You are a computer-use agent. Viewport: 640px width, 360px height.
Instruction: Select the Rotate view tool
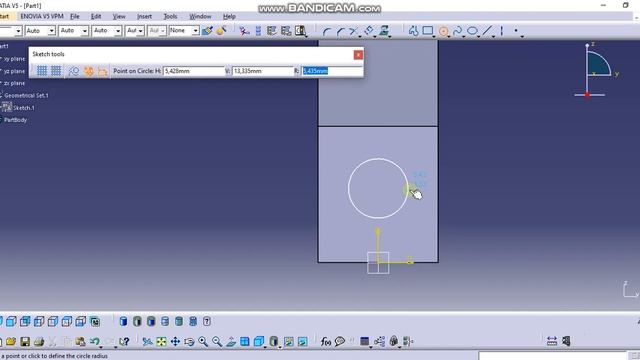pos(189,341)
